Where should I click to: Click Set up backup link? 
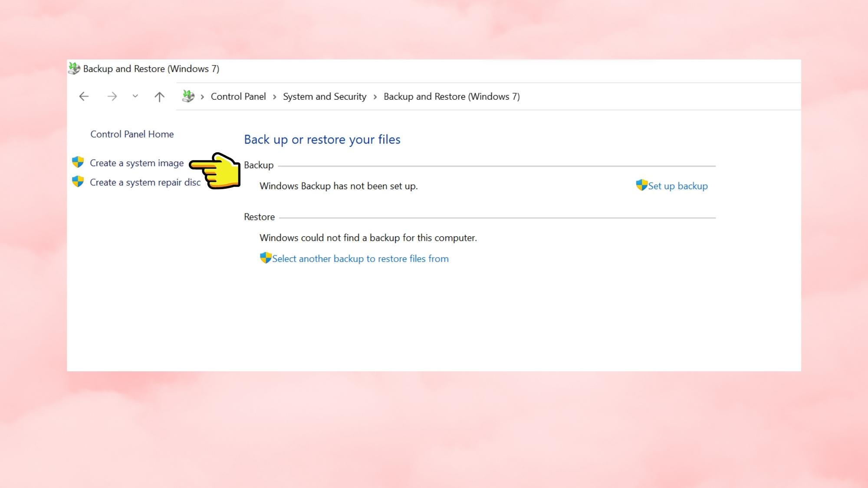click(678, 186)
